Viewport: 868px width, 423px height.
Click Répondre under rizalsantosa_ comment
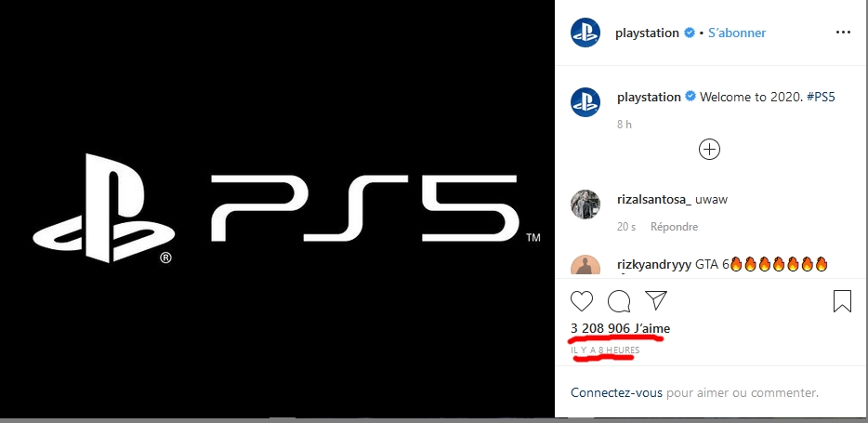coord(674,227)
